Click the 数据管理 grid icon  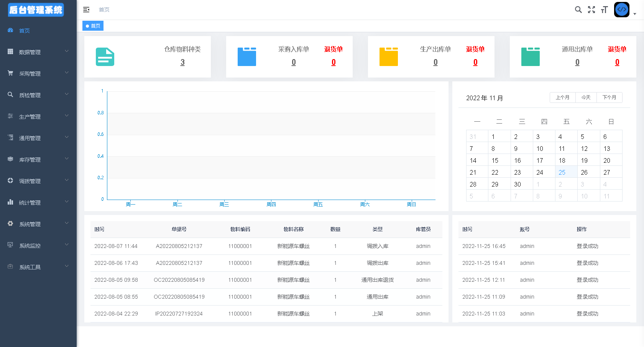click(x=10, y=51)
